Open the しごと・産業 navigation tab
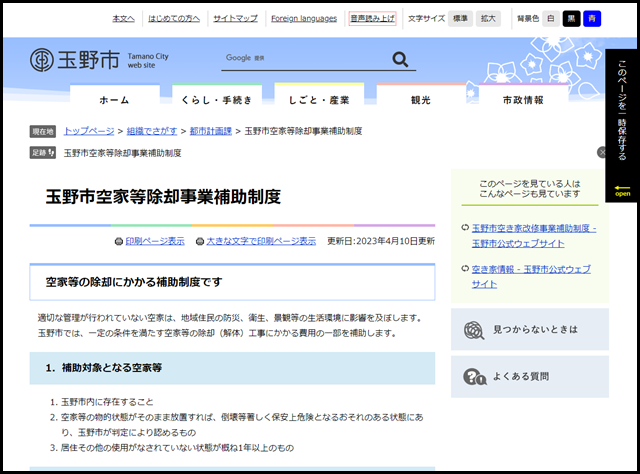The image size is (640, 474). click(x=318, y=101)
